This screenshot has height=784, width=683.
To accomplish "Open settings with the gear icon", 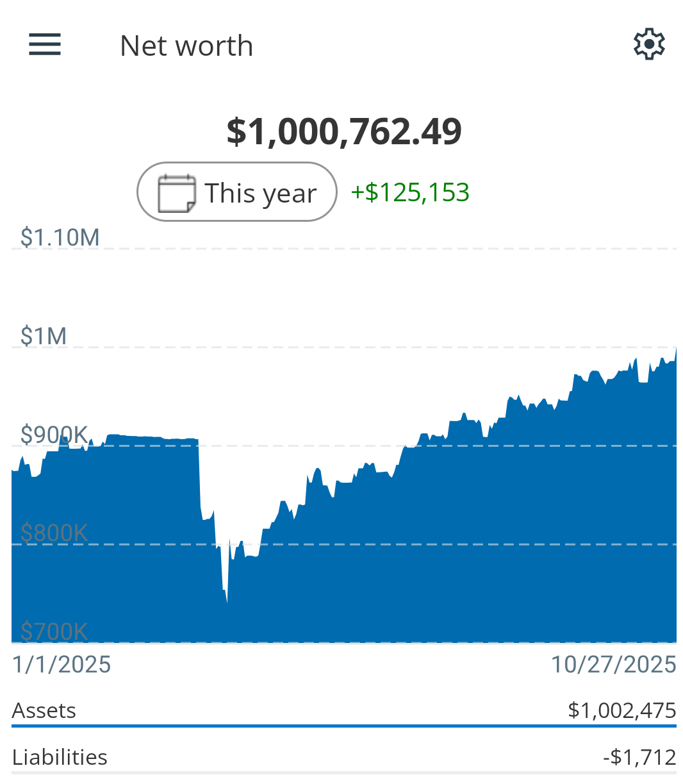I will 649,45.
